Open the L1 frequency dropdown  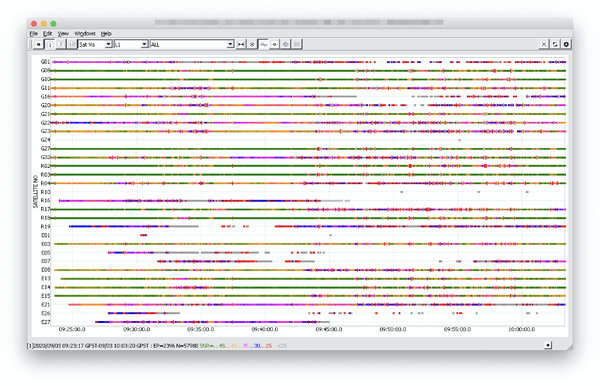(x=131, y=44)
